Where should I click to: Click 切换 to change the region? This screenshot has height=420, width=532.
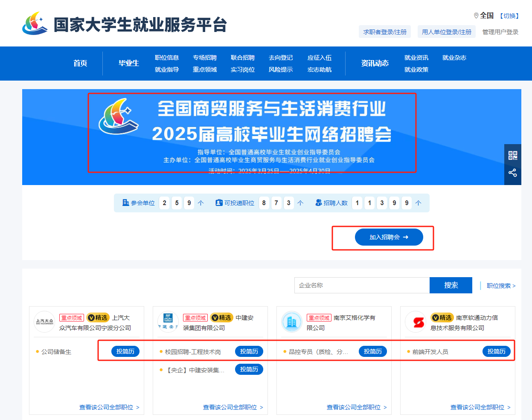(510, 16)
